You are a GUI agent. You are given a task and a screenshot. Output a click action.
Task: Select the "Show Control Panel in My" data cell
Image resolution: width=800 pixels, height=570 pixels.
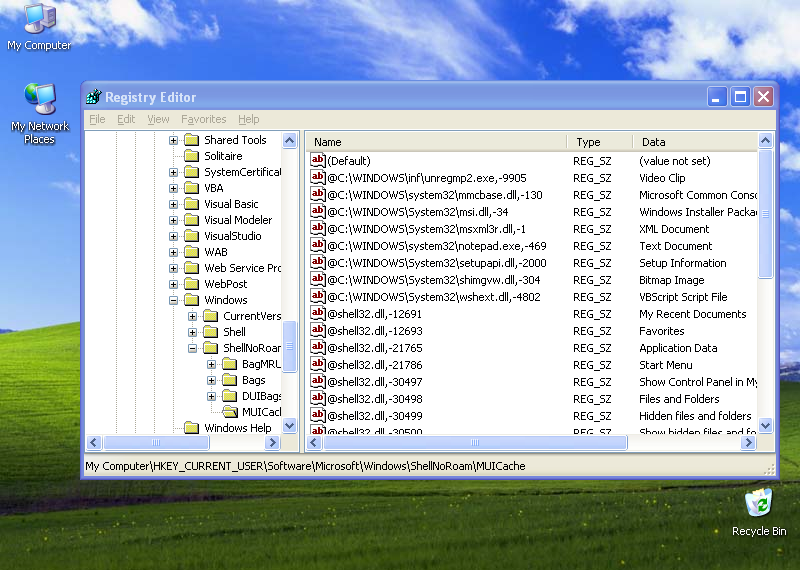[x=697, y=382]
